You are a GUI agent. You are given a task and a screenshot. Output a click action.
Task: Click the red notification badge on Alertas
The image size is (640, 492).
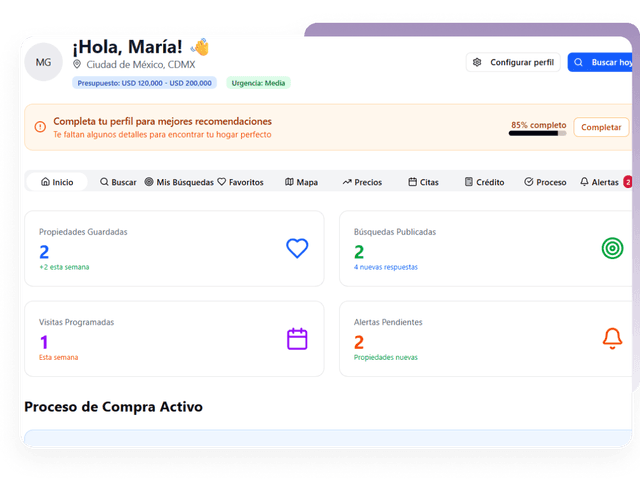(x=628, y=182)
